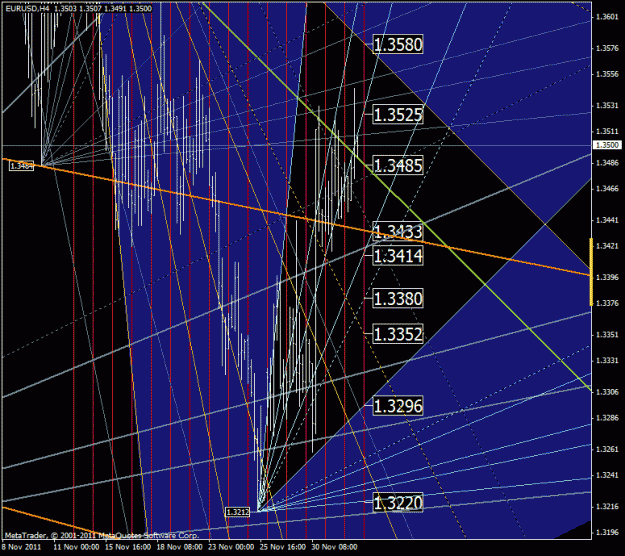Viewport: 625px width, 556px height.
Task: Click the 1.3525 price level label
Action: [398, 115]
